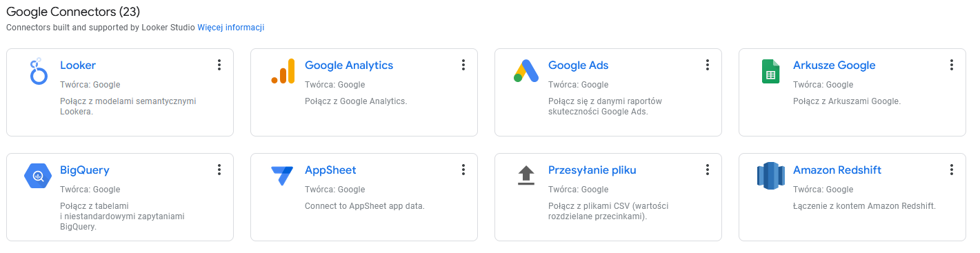Click the Looker connector icon
Image resolution: width=980 pixels, height=253 pixels.
(x=38, y=72)
